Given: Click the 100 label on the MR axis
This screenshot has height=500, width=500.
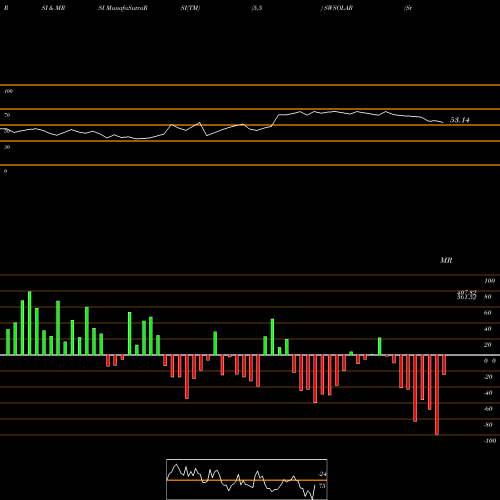Looking at the screenshot, I should pyautogui.click(x=489, y=281).
